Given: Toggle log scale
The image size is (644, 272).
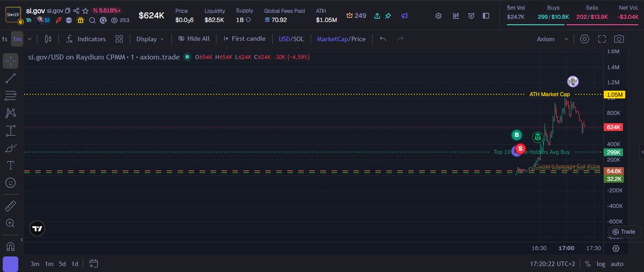Looking at the screenshot, I should 601,264.
